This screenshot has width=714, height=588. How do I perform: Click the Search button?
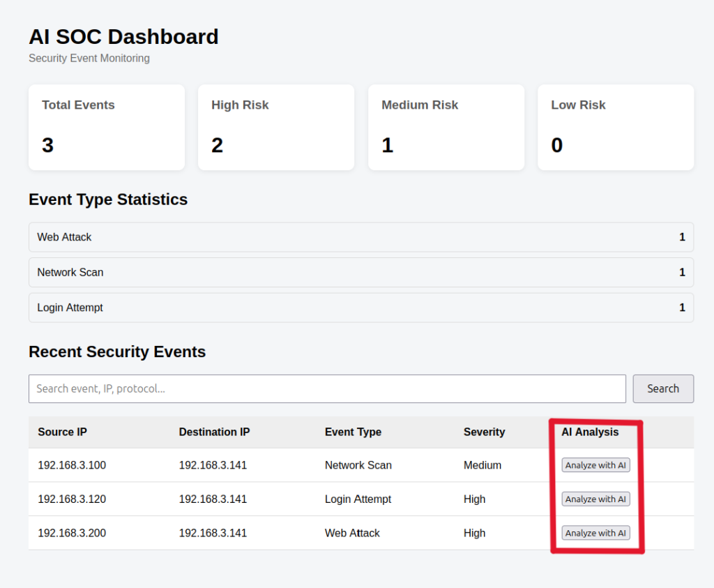[663, 389]
